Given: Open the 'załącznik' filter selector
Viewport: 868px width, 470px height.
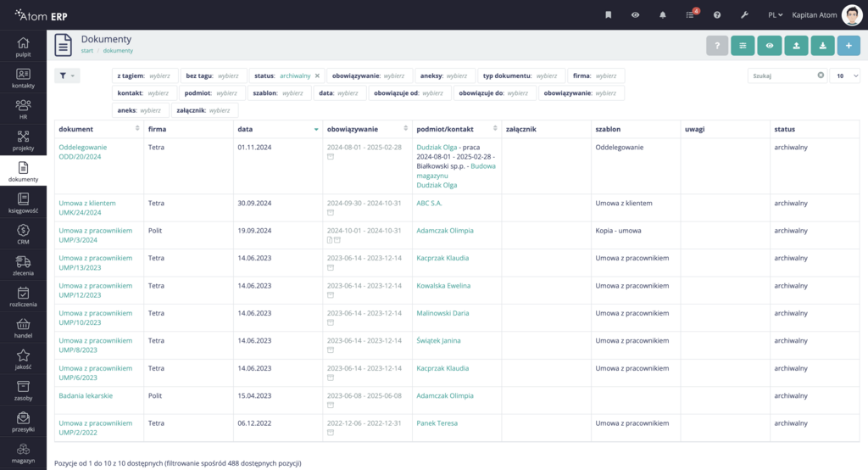Looking at the screenshot, I should (x=204, y=110).
